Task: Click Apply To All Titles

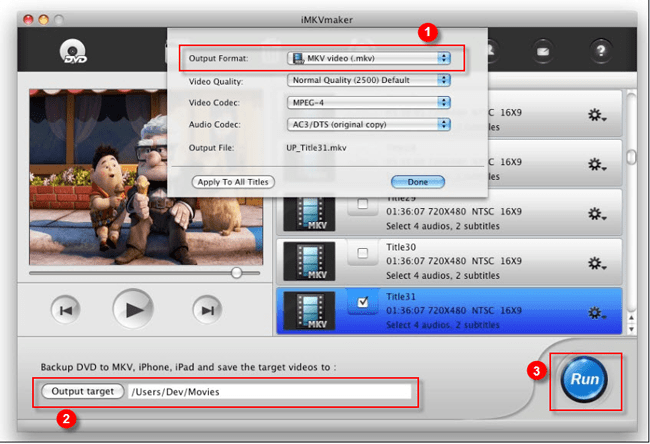Action: coord(233,182)
